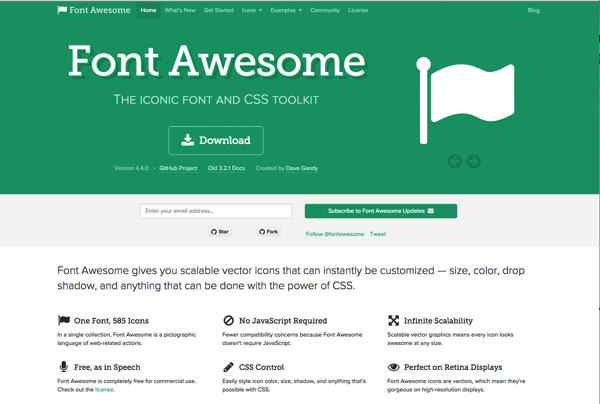
Task: Star the project on GitHub
Action: click(220, 231)
